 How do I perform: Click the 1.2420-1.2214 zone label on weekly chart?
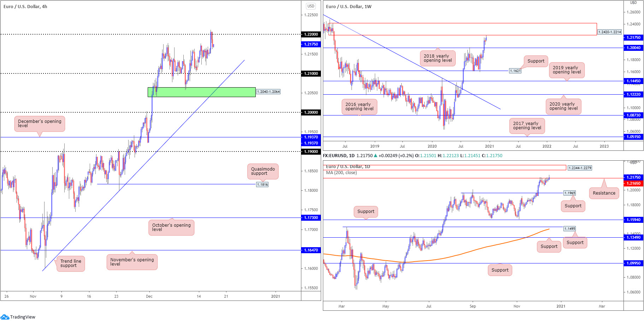click(610, 32)
